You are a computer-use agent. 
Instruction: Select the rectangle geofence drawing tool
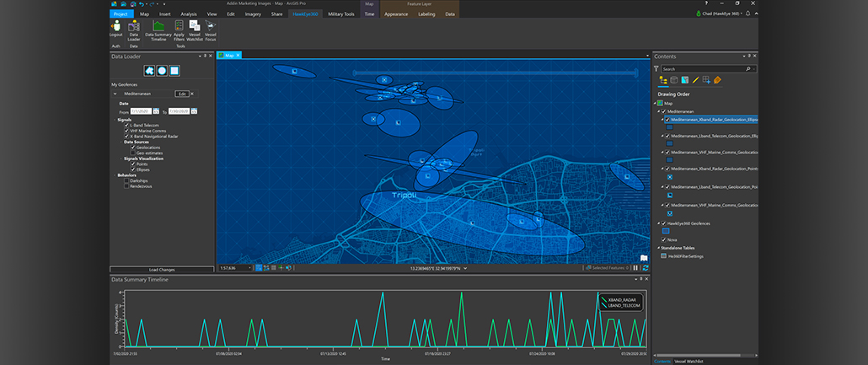[174, 71]
